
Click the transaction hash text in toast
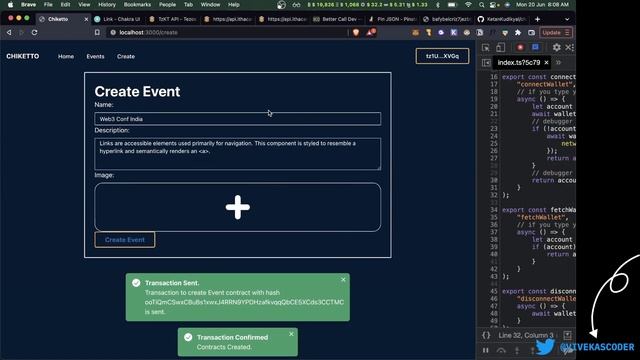tap(244, 302)
